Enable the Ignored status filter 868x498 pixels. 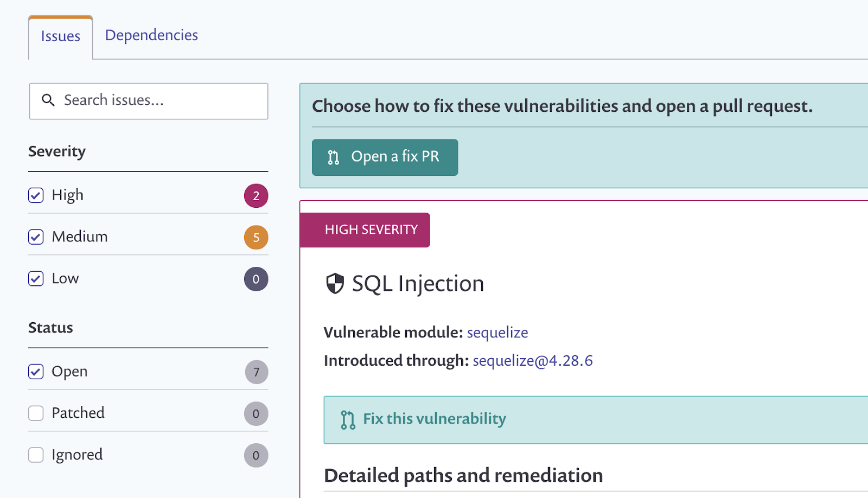pyautogui.click(x=36, y=455)
